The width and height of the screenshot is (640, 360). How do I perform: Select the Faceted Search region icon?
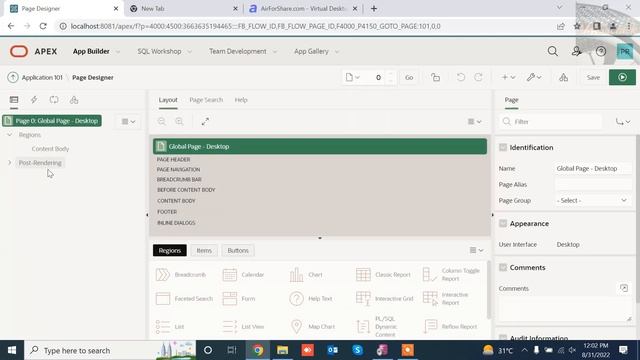tap(162, 298)
